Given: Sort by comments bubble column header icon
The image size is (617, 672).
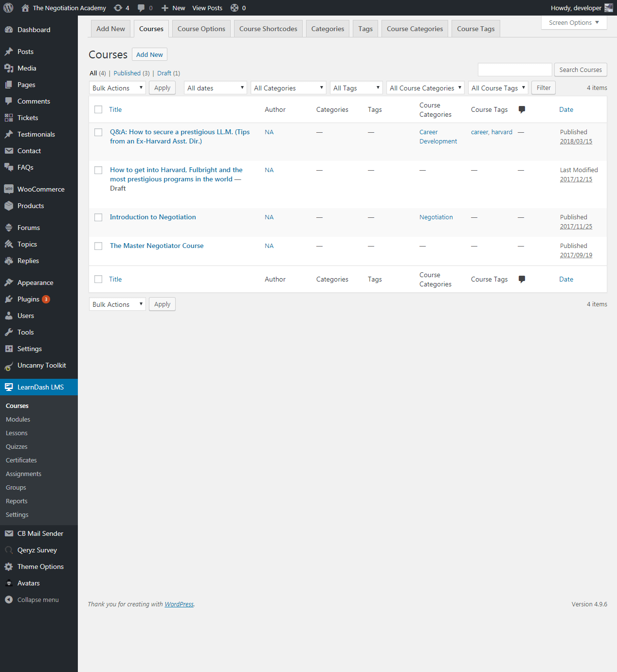Looking at the screenshot, I should point(522,109).
